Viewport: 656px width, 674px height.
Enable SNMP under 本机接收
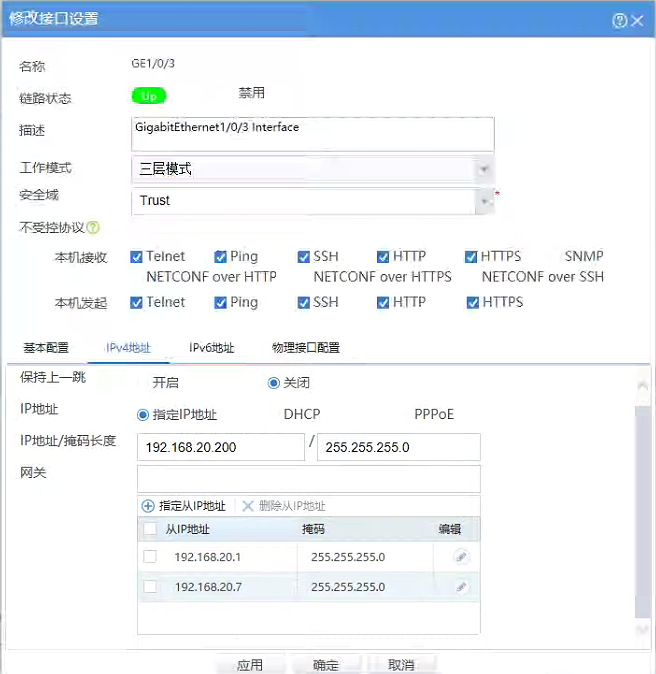tap(584, 256)
